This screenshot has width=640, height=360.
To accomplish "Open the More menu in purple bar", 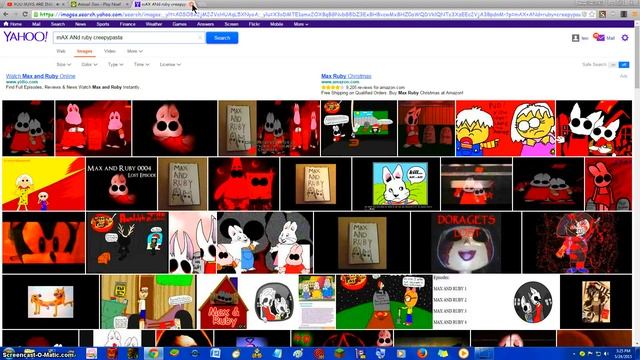I will click(x=301, y=24).
